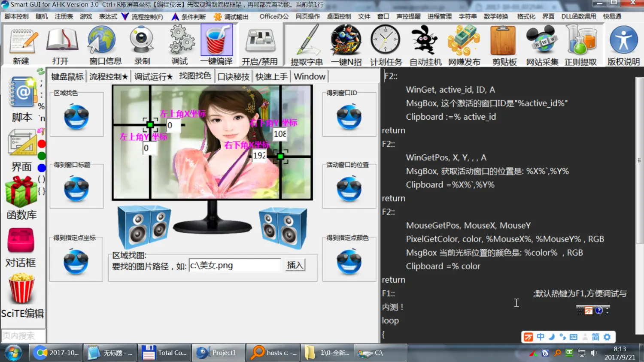The height and width of the screenshot is (362, 644).
Task: Click the code editor vertical scrollbar
Action: point(639,161)
